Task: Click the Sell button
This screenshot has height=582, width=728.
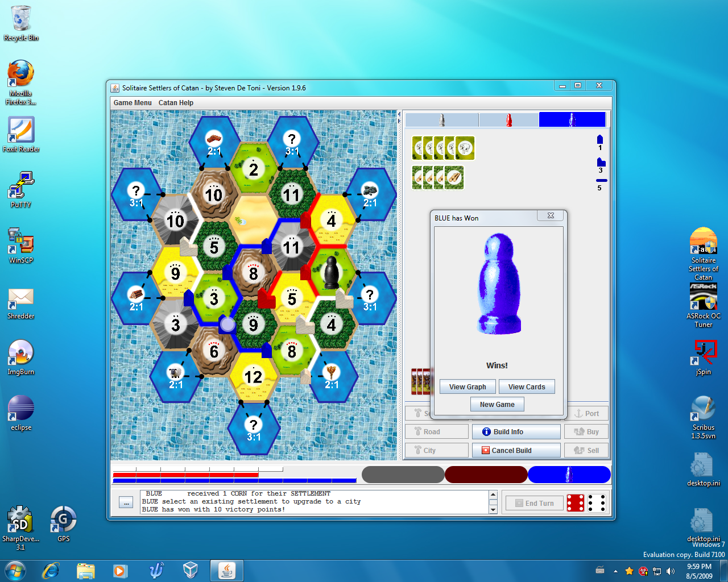Action: click(586, 451)
